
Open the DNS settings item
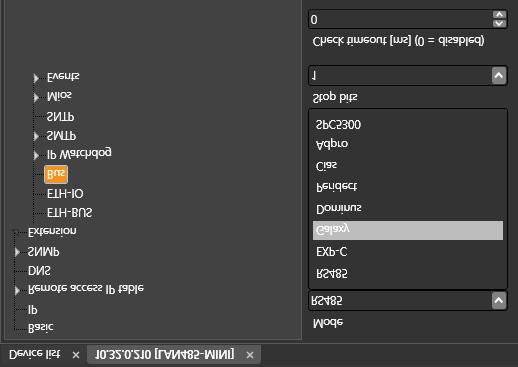click(x=39, y=271)
